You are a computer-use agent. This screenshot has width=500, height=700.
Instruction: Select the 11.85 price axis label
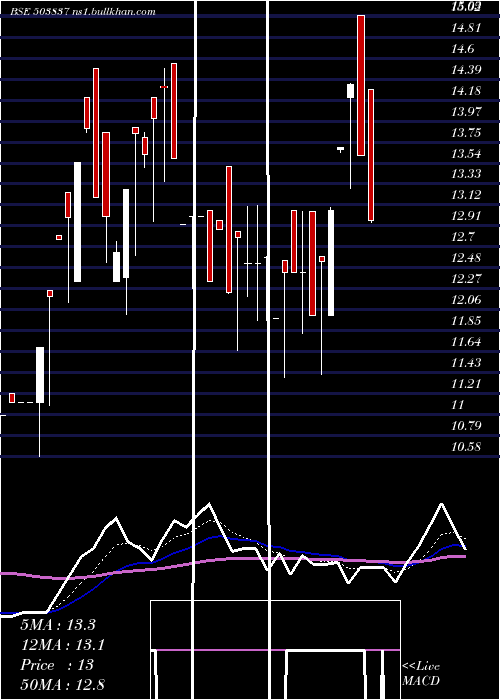466,321
